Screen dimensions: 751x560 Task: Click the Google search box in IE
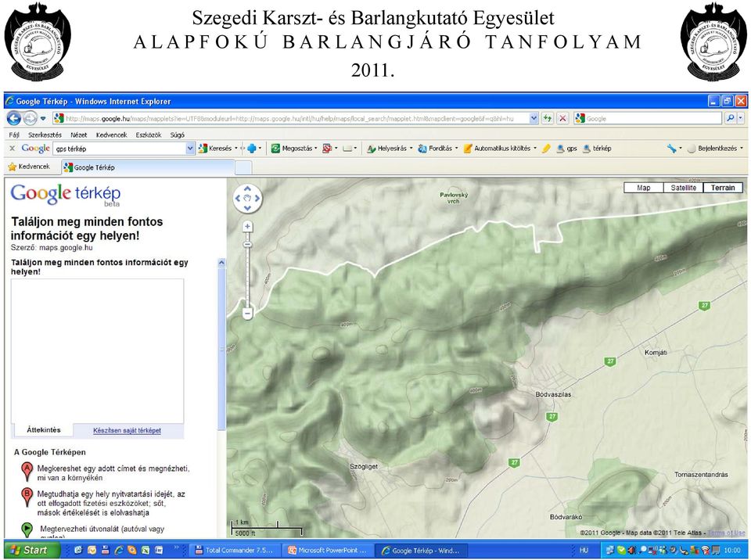pos(648,118)
